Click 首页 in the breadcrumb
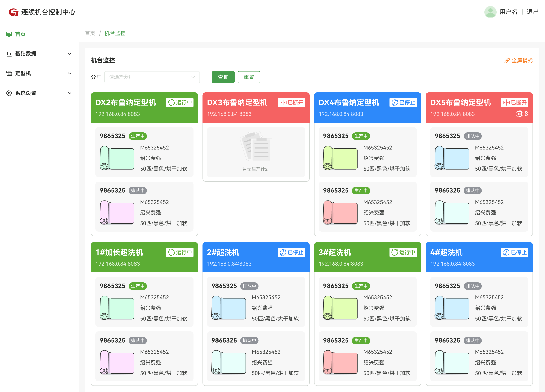The width and height of the screenshot is (545, 392). (x=90, y=33)
